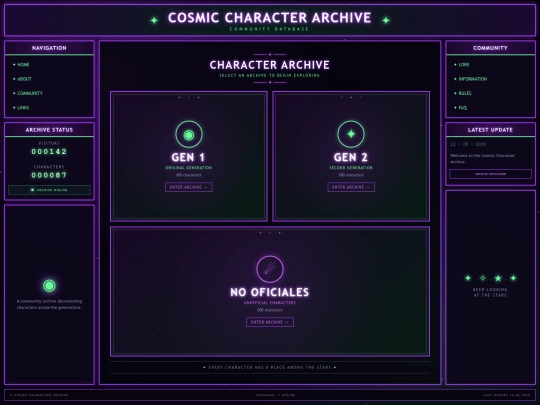The image size is (540, 405).
Task: Click the 'Unofficial Characters' label
Action: pos(270,303)
